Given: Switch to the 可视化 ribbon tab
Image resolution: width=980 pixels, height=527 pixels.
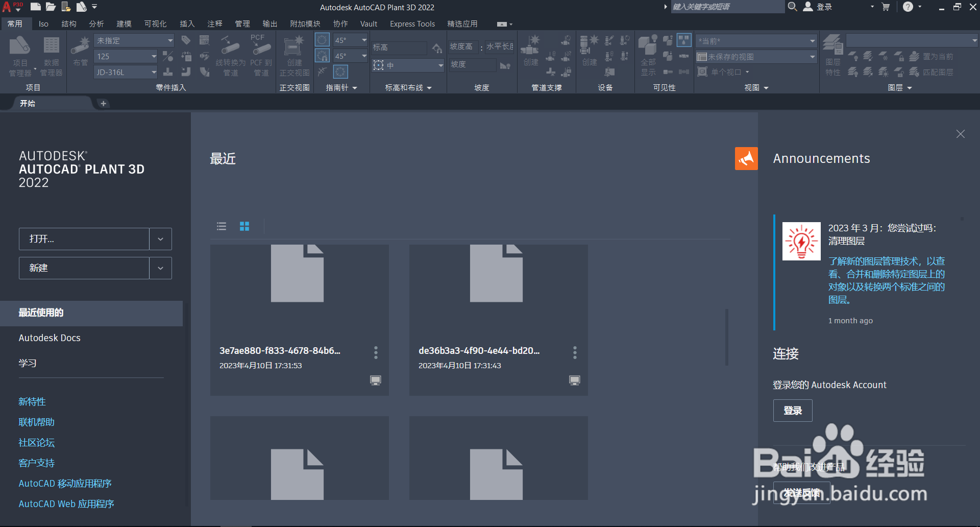Looking at the screenshot, I should coord(155,23).
